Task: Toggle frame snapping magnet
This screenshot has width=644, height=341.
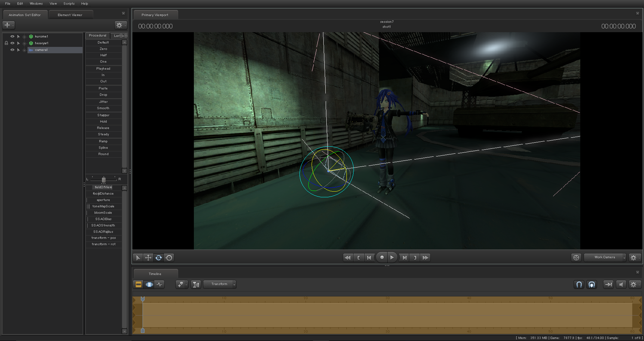Action: tap(592, 284)
